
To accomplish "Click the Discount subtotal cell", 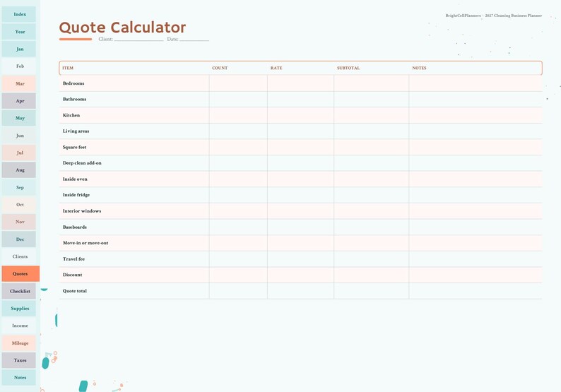I will point(372,275).
